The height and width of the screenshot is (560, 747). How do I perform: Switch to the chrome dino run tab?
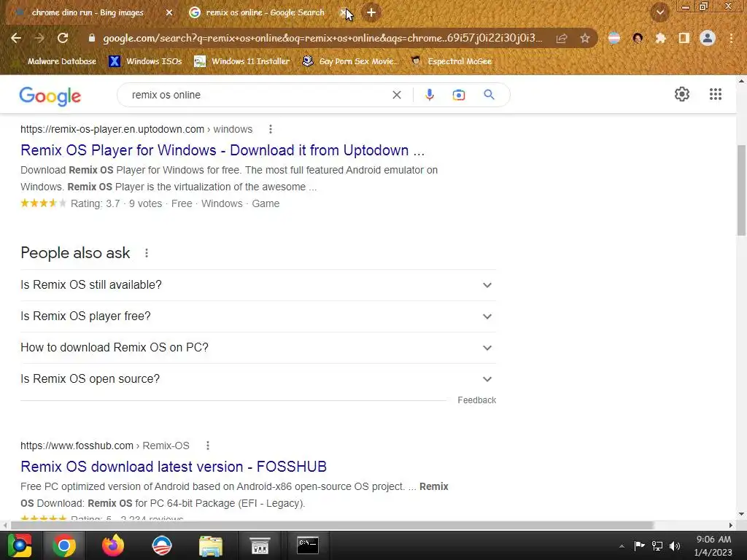88,12
